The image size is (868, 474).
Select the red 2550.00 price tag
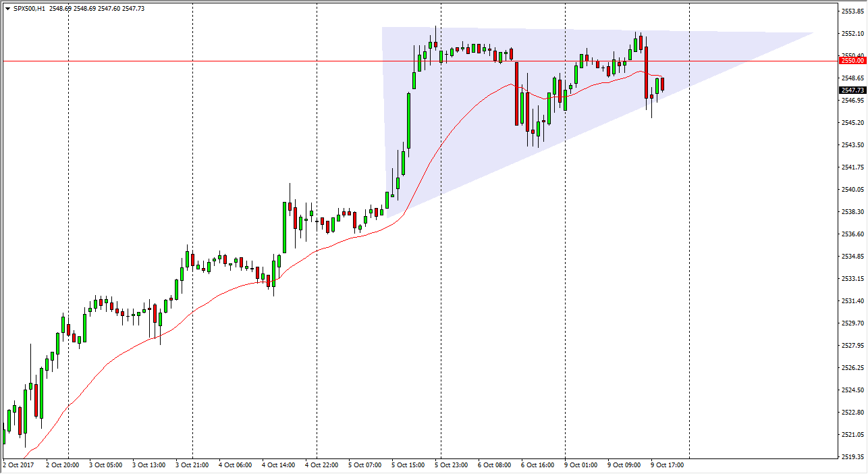pyautogui.click(x=852, y=61)
